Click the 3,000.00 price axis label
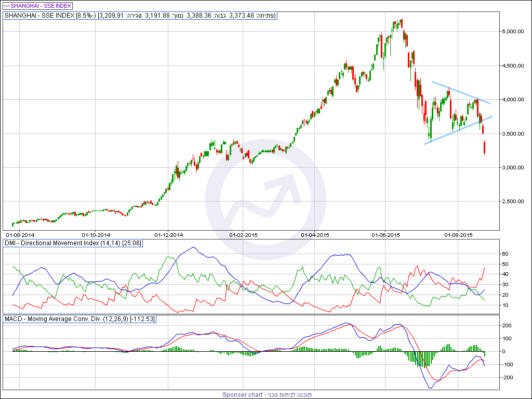 (513, 168)
